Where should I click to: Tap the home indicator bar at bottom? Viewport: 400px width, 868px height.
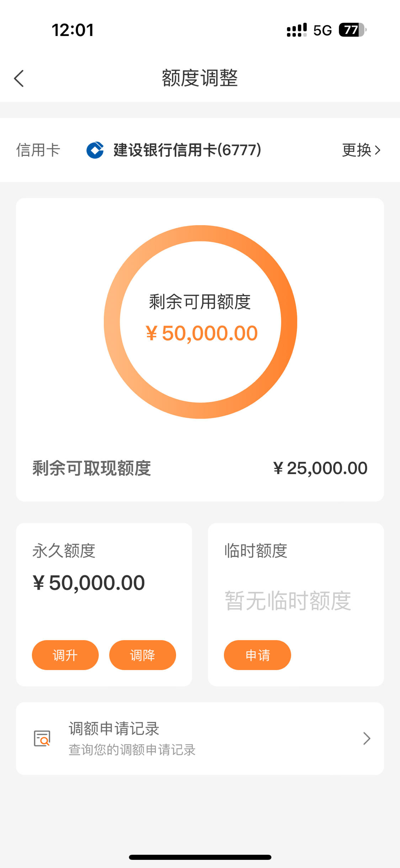[x=200, y=857]
